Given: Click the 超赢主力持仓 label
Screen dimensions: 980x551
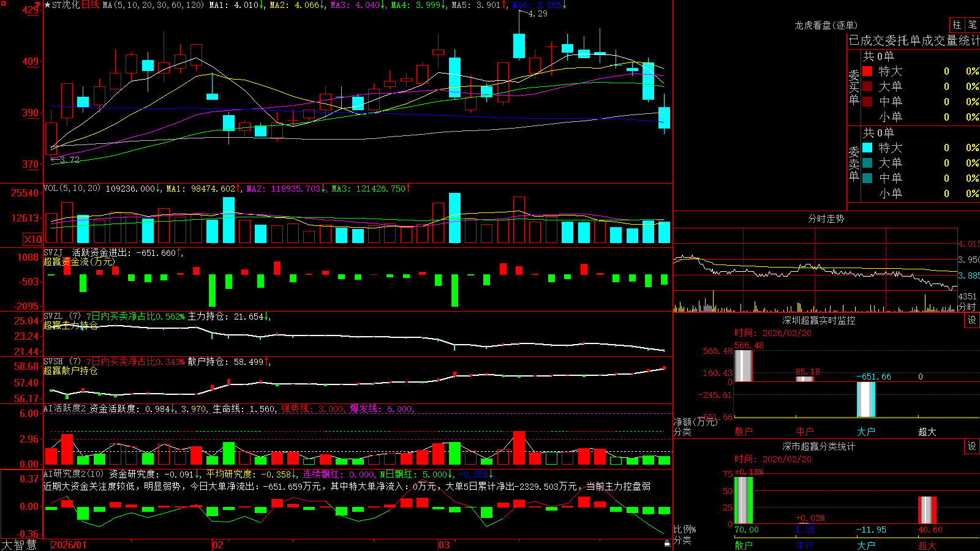Looking at the screenshot, I should tap(70, 325).
